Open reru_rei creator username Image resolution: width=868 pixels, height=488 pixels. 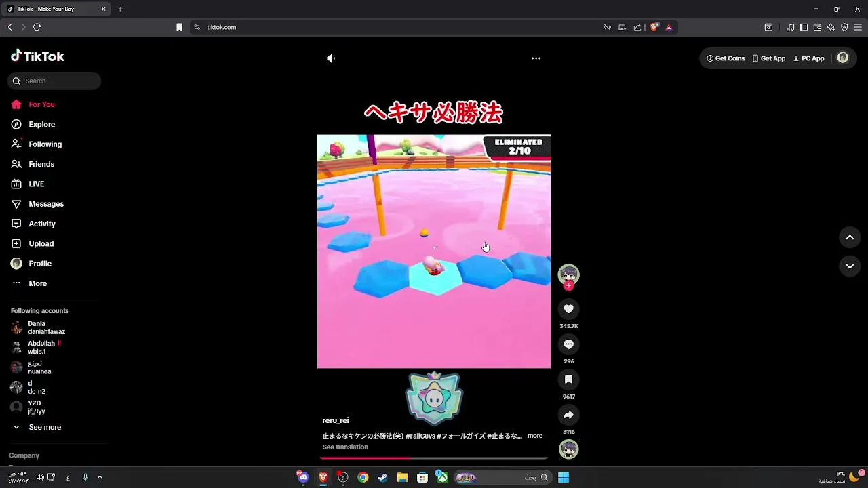[336, 421]
